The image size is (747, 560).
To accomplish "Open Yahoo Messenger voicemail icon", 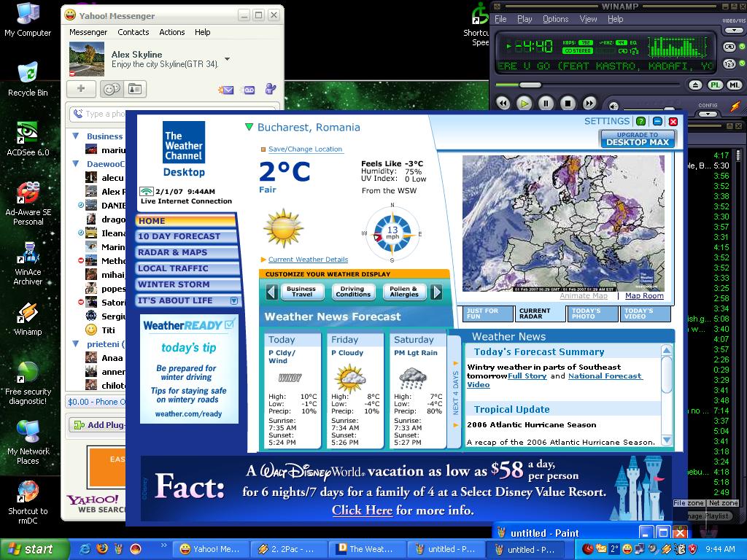I will click(249, 90).
